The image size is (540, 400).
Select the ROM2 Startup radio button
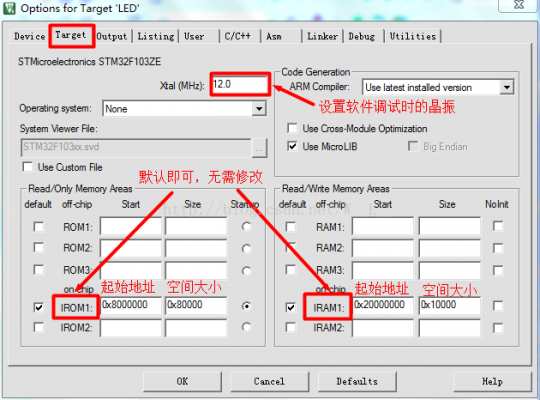246,248
